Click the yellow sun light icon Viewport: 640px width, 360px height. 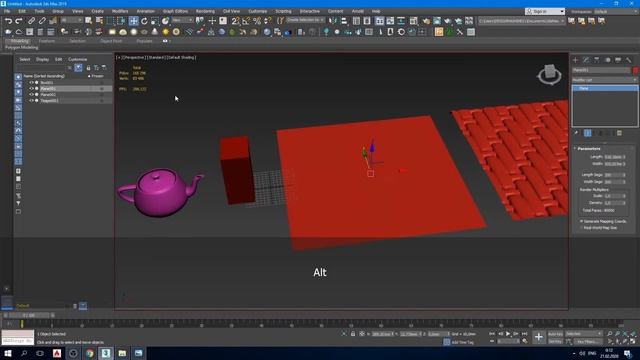tap(166, 32)
